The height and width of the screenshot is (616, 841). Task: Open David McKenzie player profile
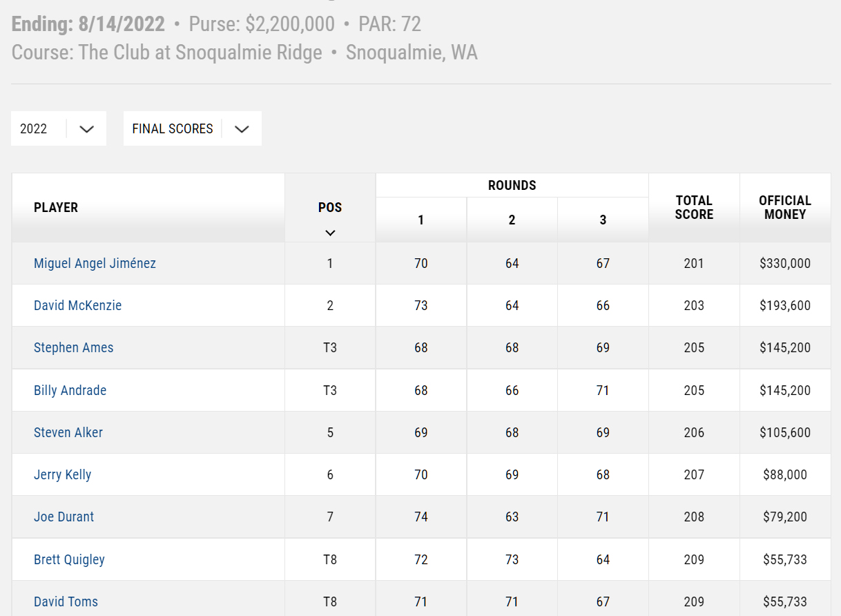(x=77, y=305)
